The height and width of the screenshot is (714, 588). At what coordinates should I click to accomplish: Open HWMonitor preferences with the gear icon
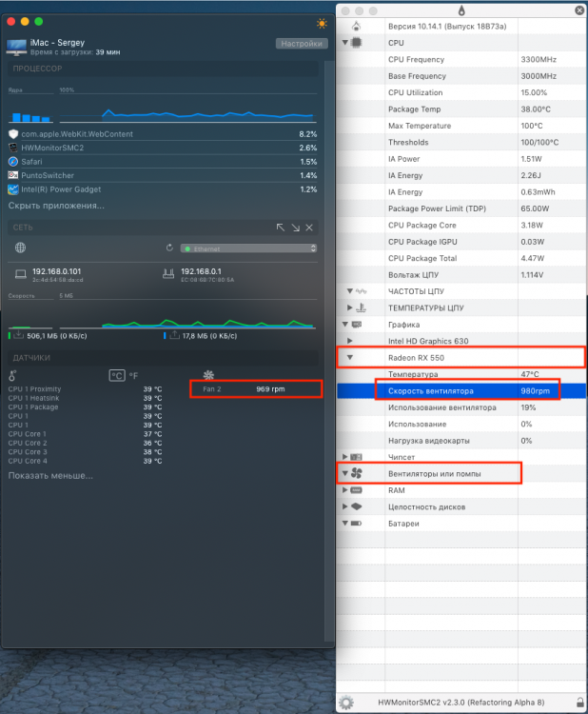click(346, 703)
